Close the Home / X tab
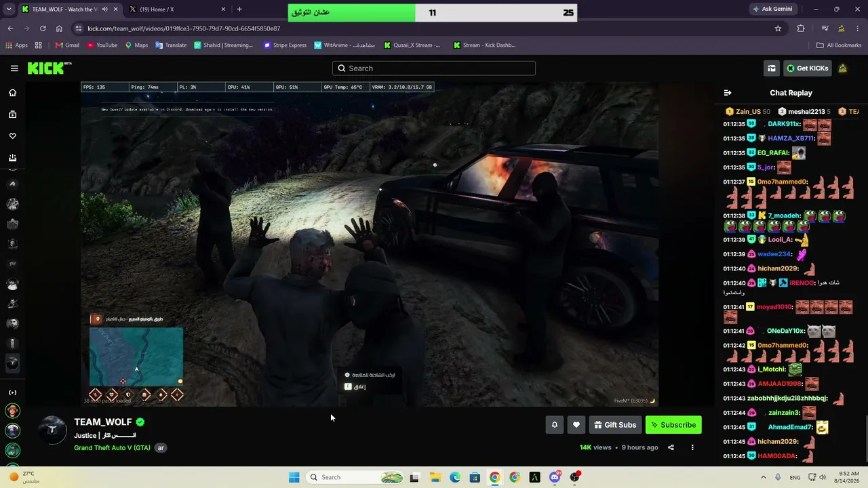This screenshot has width=868, height=488. (x=223, y=9)
